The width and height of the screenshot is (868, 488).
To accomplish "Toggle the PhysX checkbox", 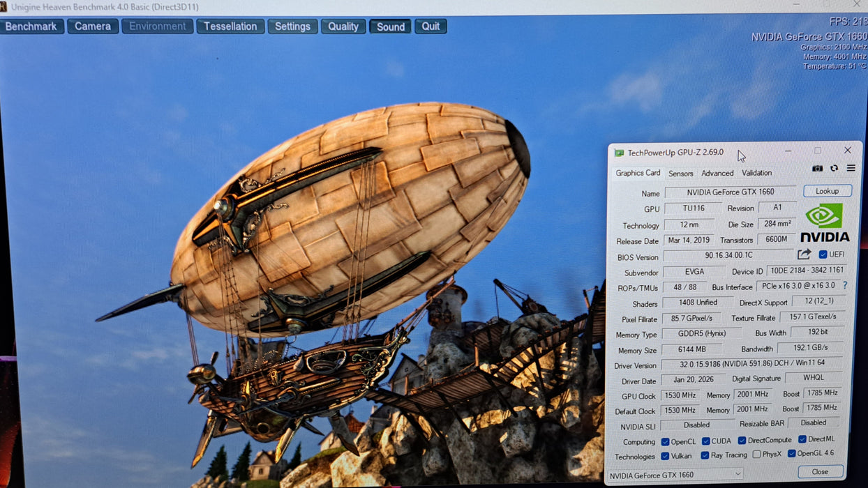I will [x=756, y=455].
